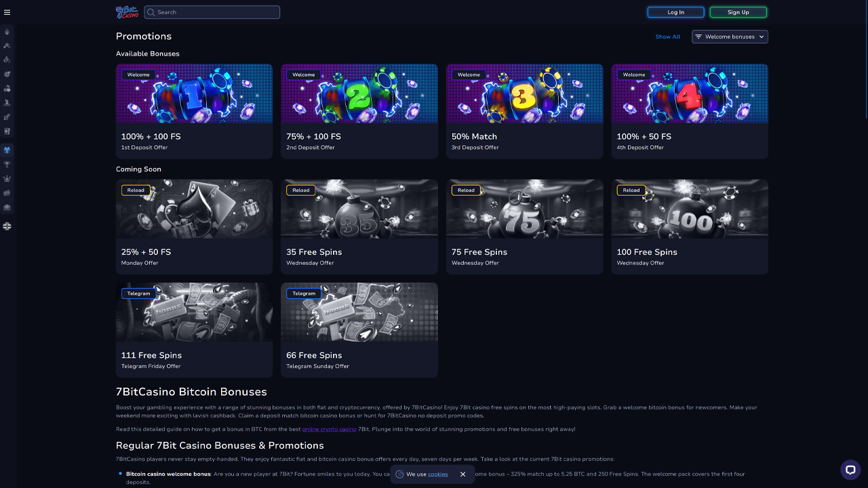Click the playing cards icon in sidebar
Image resolution: width=868 pixels, height=488 pixels.
click(x=7, y=131)
